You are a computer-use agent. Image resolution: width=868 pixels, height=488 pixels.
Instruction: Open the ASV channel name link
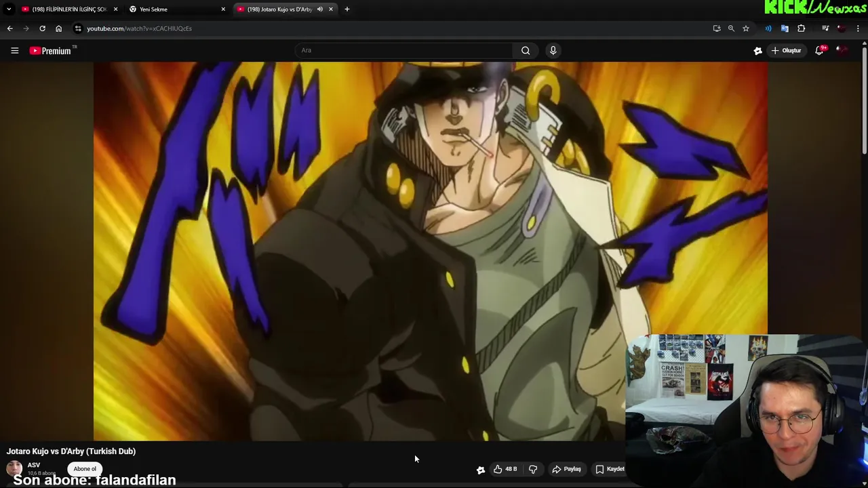click(34, 465)
